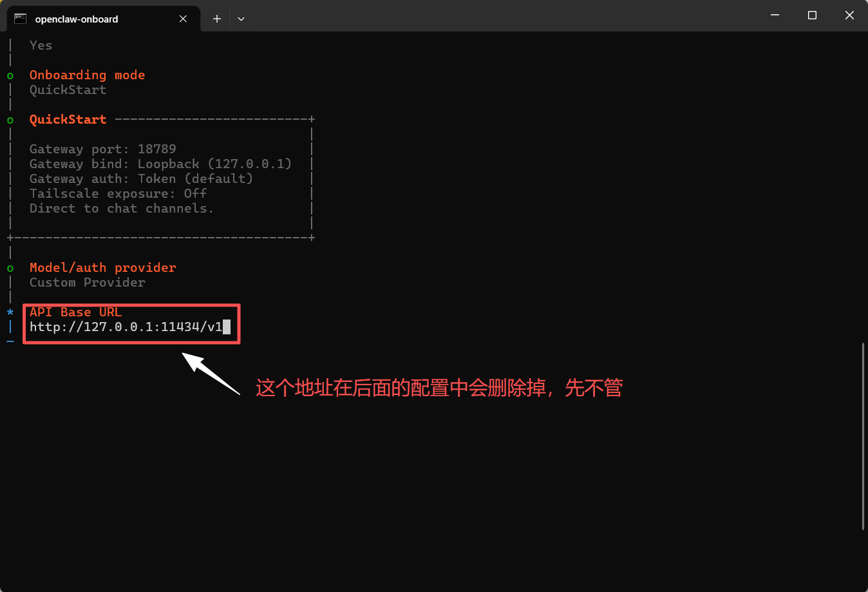Image resolution: width=868 pixels, height=592 pixels.
Task: Click the Tailscale exposure: Off line
Action: pos(118,193)
